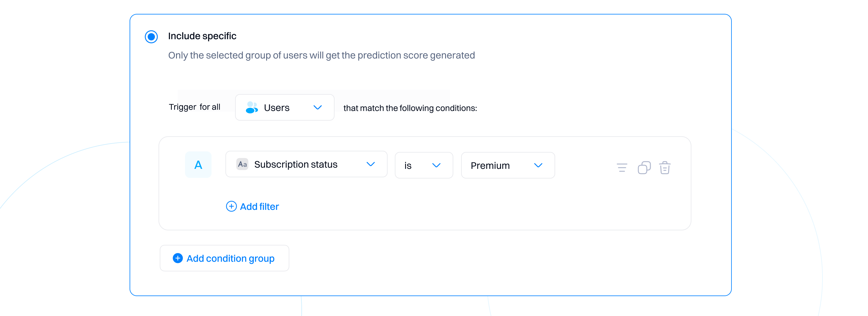
Task: Click the Include specific label text
Action: 202,36
